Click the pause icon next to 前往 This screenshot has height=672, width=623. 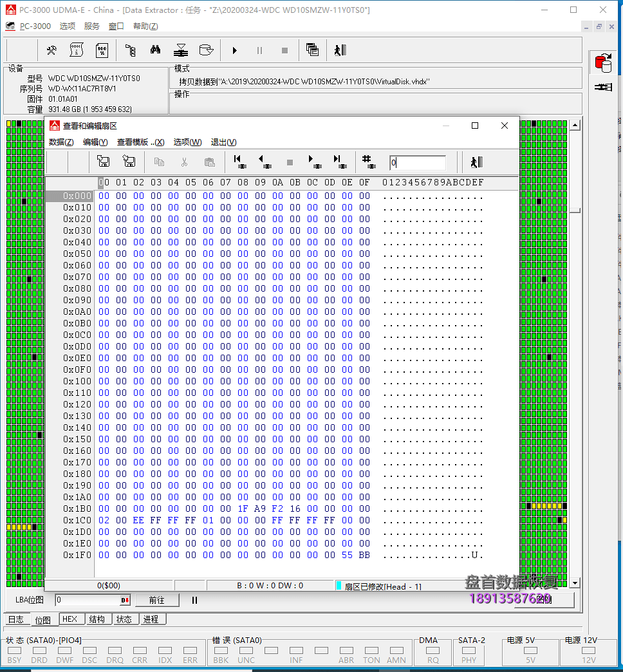click(x=194, y=600)
